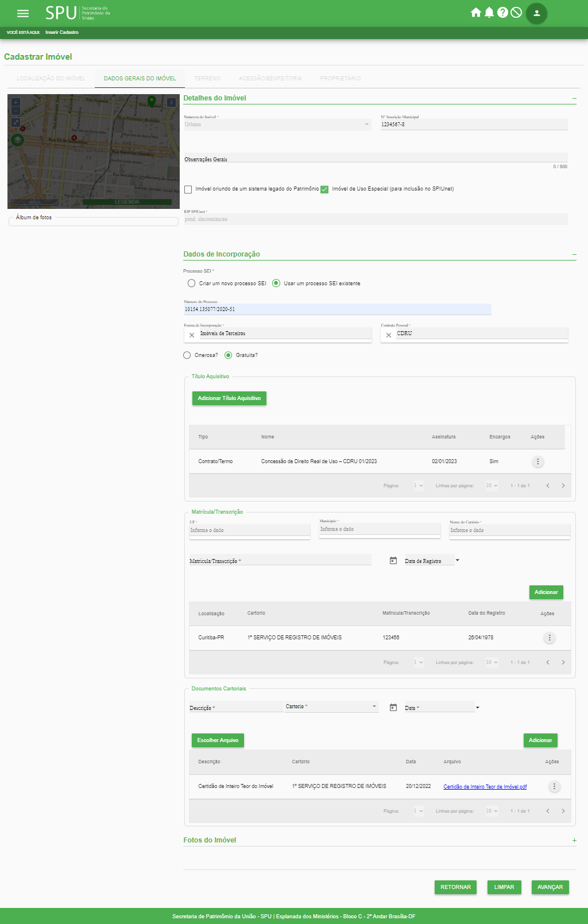Screen dimensions: 588x924
Task: Click Adicionar in Documentos Cartoriais
Action: (540, 740)
